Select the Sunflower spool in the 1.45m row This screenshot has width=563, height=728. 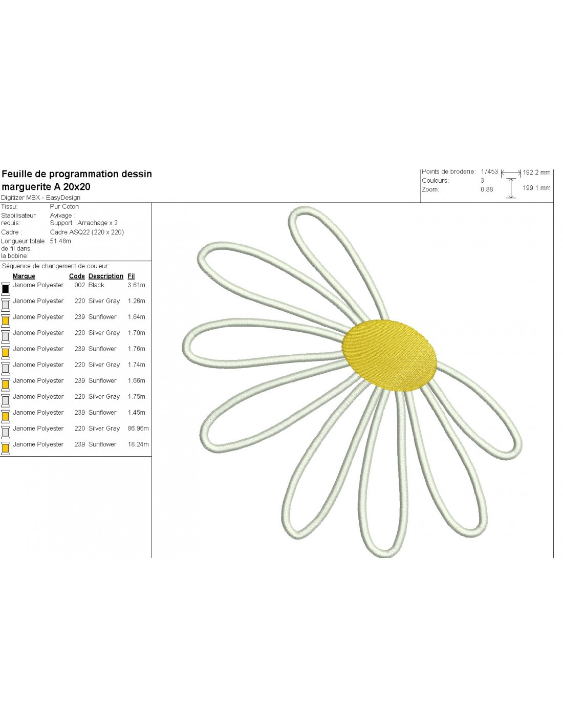(6, 416)
